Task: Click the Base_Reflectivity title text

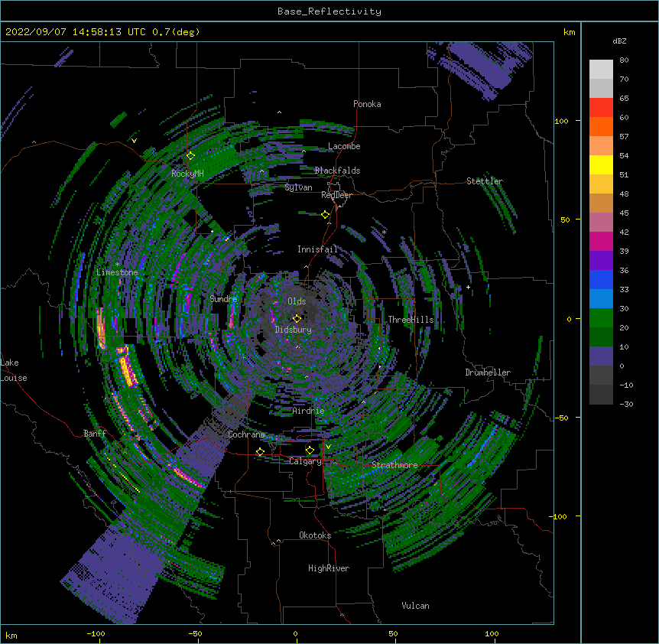Action: (x=329, y=11)
